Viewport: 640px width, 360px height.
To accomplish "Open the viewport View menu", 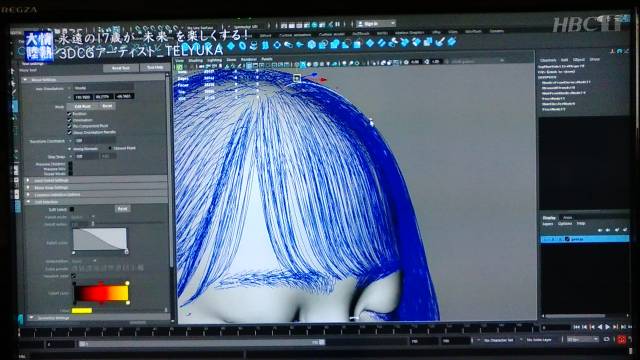I will (180, 60).
